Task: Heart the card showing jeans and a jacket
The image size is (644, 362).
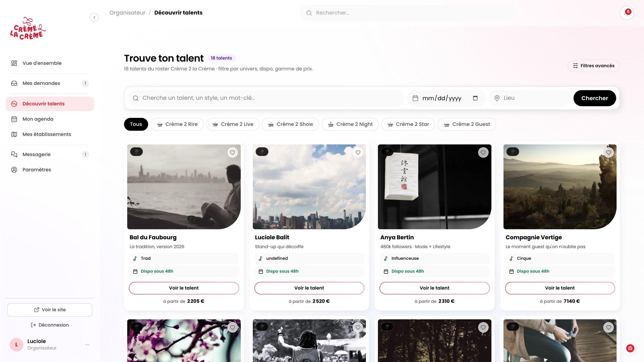Action: point(609,328)
